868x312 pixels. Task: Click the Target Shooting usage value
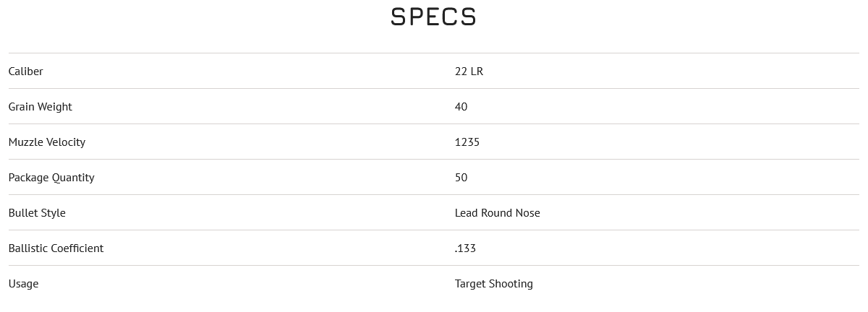point(494,284)
